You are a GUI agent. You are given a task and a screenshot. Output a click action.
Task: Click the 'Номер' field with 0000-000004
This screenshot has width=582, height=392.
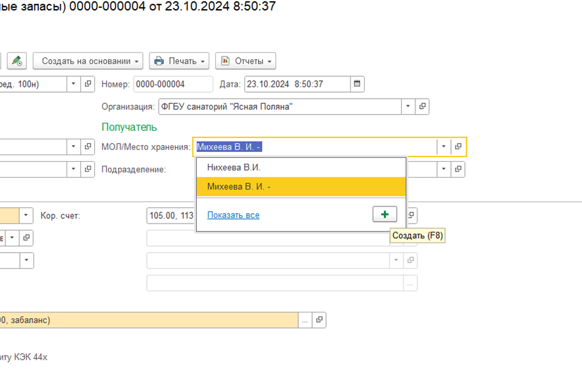coord(173,84)
